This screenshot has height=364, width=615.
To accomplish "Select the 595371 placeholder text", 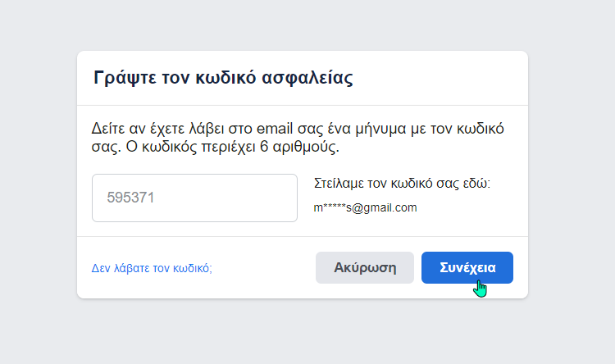I will pyautogui.click(x=130, y=198).
